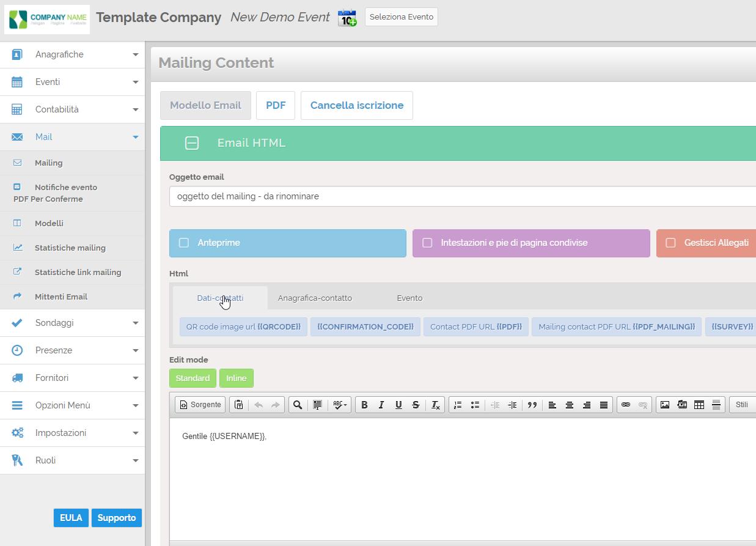Viewport: 756px width, 546px height.
Task: Center-align text with the toolbar icon
Action: (570, 405)
